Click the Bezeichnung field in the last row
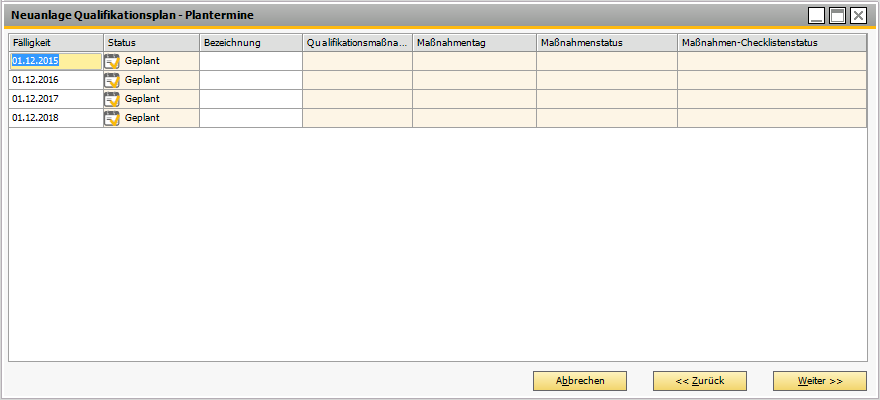This screenshot has width=880, height=400. click(x=250, y=118)
